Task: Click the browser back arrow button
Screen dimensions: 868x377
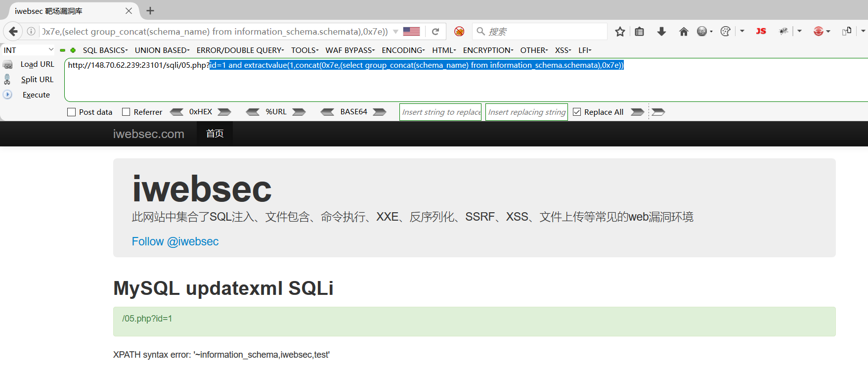Action: coord(13,32)
